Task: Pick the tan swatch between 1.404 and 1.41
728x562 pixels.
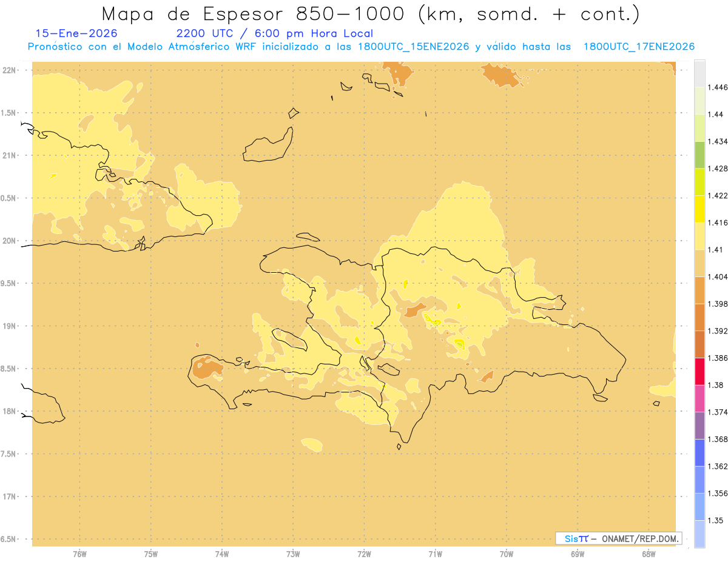Action: click(x=699, y=263)
